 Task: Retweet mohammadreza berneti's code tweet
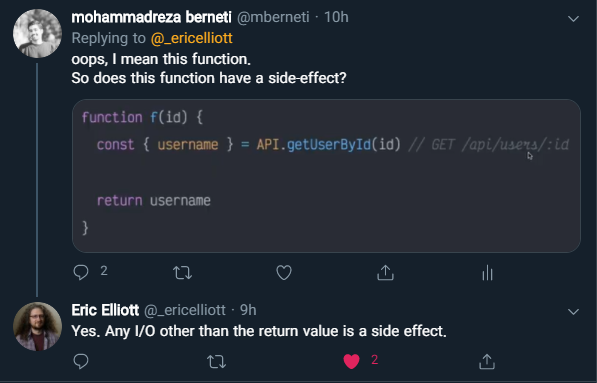coord(182,273)
